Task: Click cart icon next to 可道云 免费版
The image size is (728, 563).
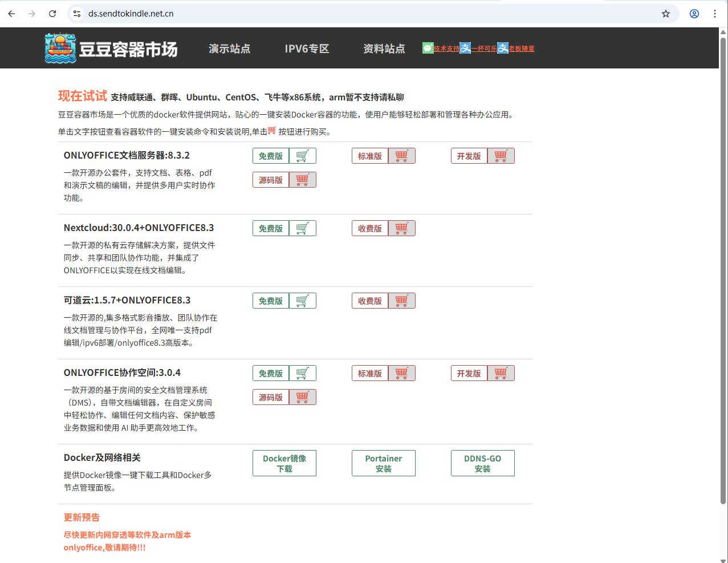Action: (x=303, y=301)
